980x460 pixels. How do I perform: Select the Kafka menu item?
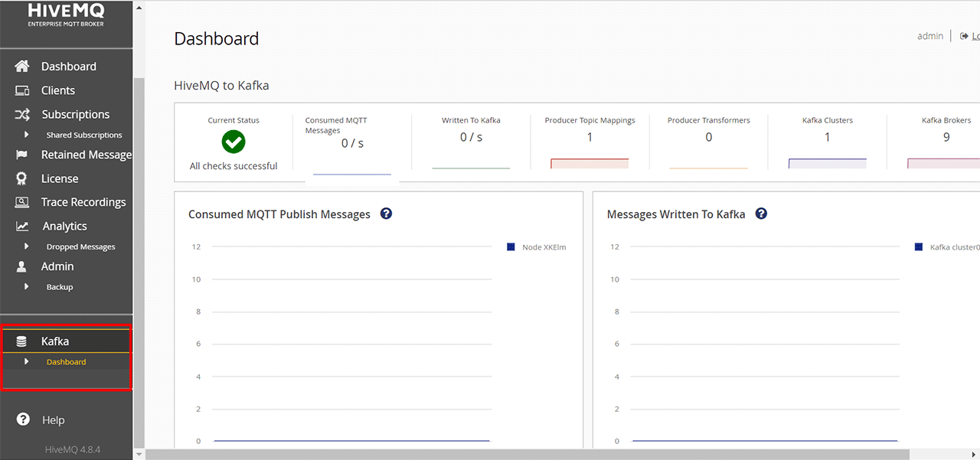coord(55,341)
